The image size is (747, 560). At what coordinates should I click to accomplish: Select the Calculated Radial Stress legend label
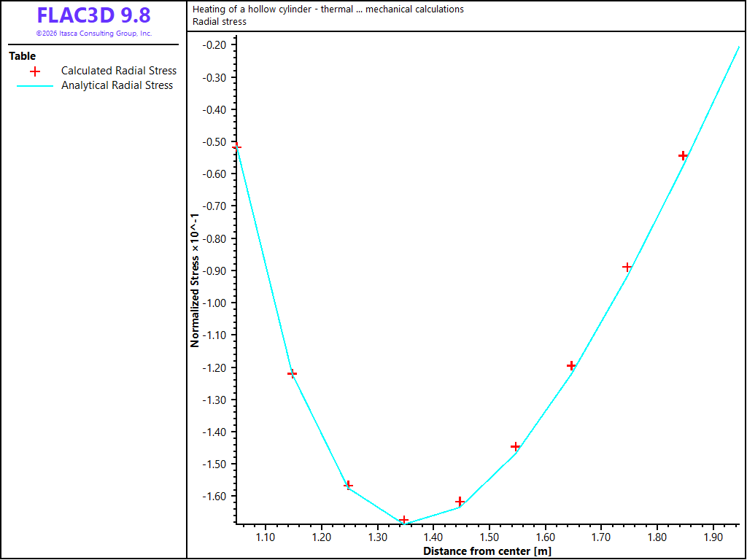pyautogui.click(x=119, y=71)
